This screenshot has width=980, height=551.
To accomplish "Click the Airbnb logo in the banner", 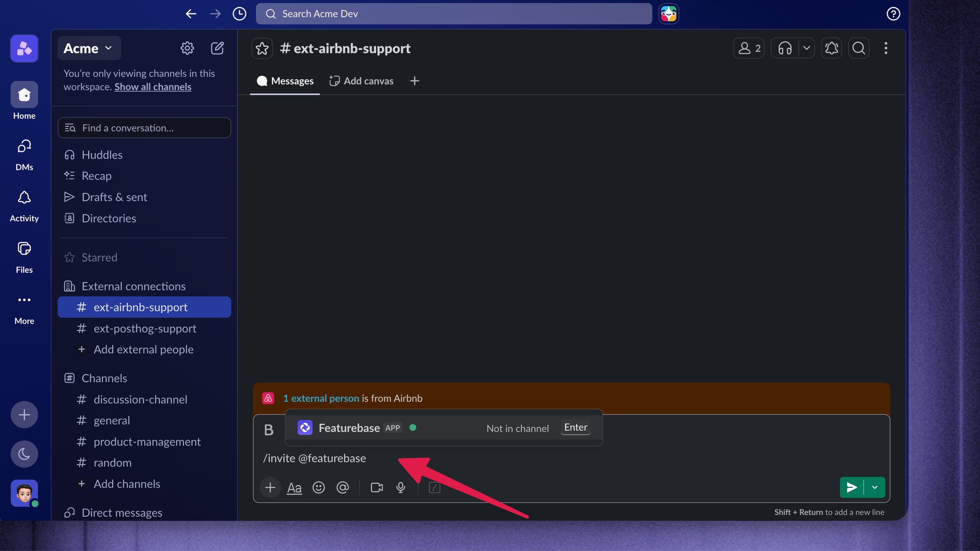I will [x=268, y=398].
